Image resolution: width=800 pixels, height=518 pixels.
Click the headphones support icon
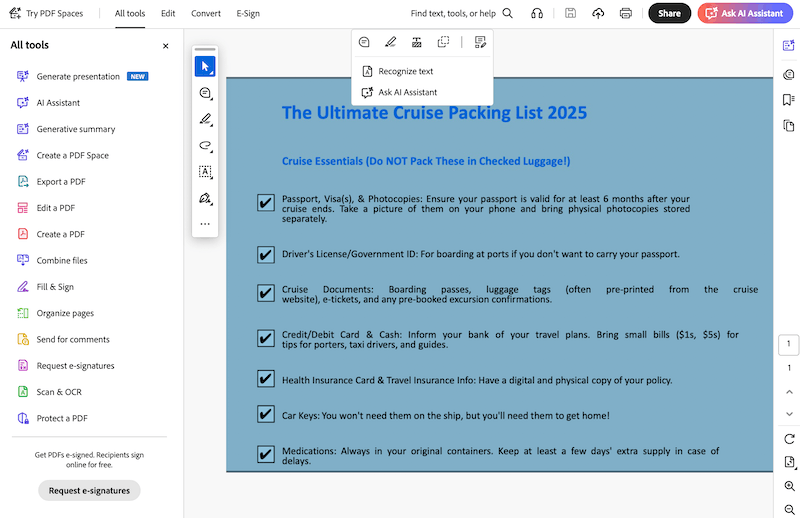click(x=537, y=13)
